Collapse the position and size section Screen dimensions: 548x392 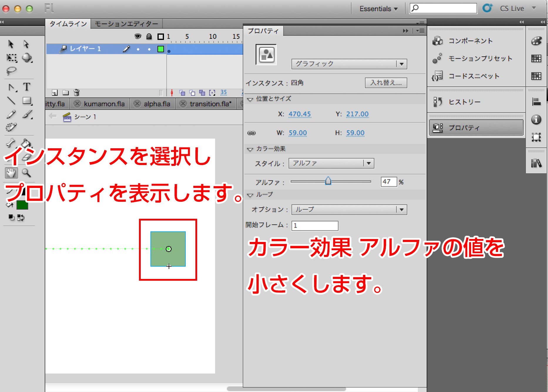[250, 99]
